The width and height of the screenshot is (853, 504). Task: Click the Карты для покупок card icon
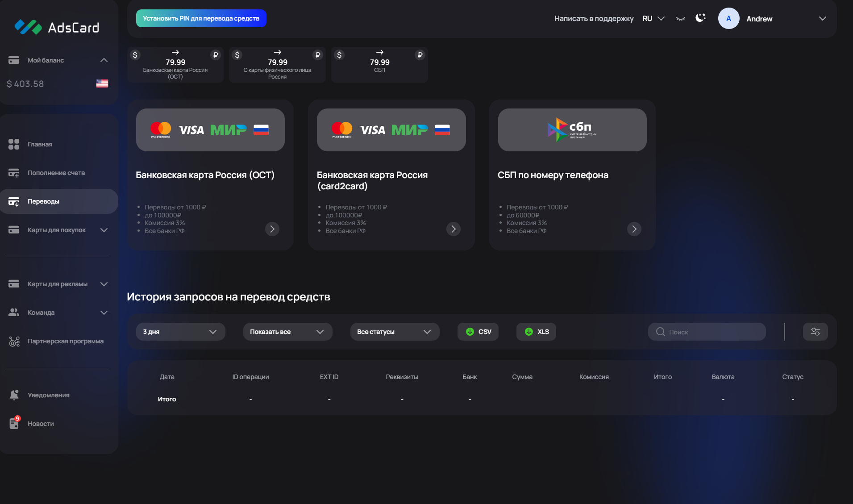(14, 230)
